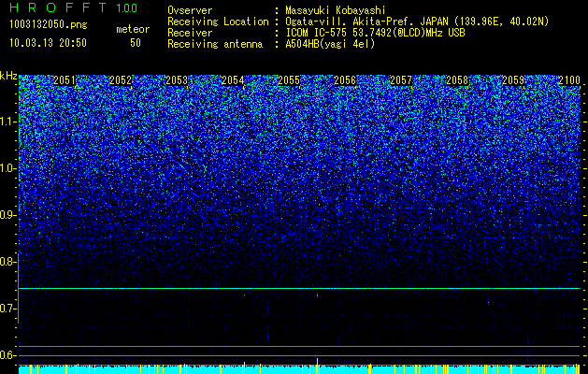Screen dimensions: 588x374
Task: Click the 2052 time marker
Action: point(121,80)
